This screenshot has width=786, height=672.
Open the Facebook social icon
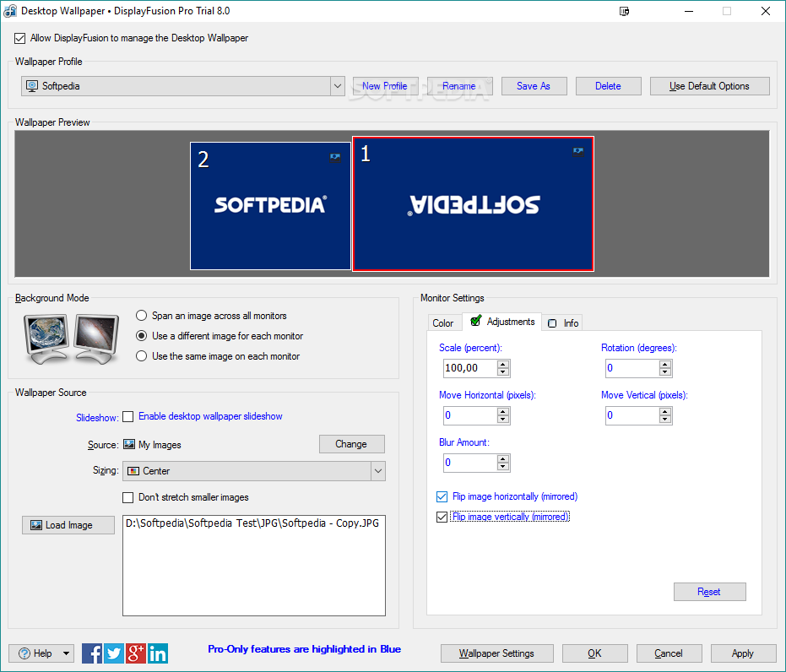92,653
